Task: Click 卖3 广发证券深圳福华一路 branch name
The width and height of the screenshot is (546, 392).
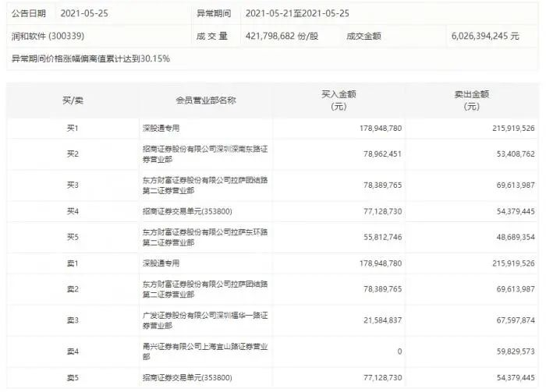Action: (x=205, y=320)
